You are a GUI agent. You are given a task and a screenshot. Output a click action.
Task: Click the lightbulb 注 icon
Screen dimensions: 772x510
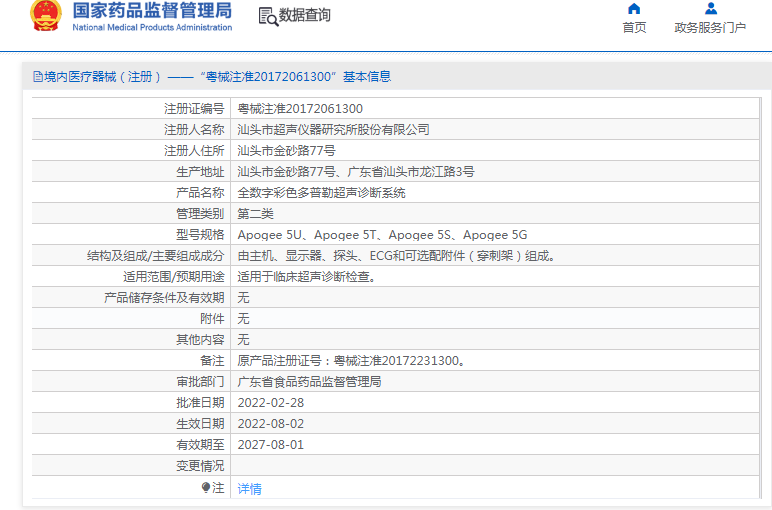click(206, 488)
